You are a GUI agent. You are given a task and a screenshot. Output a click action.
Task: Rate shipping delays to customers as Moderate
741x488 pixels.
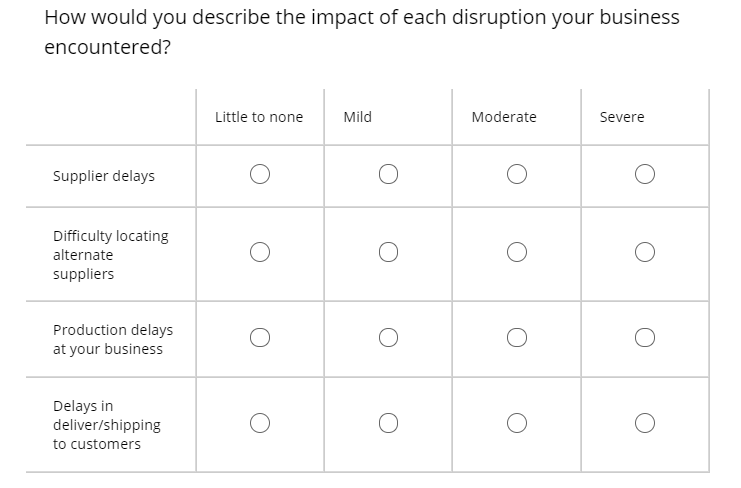[x=517, y=423]
